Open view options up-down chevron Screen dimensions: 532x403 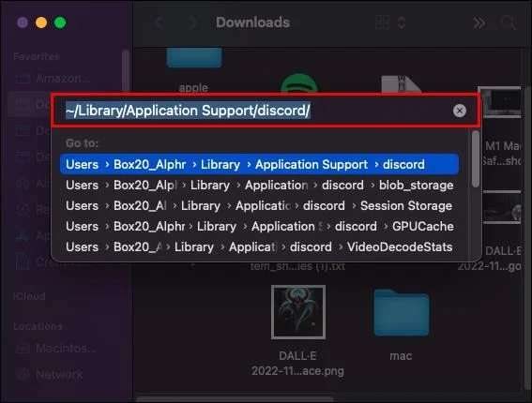[402, 22]
